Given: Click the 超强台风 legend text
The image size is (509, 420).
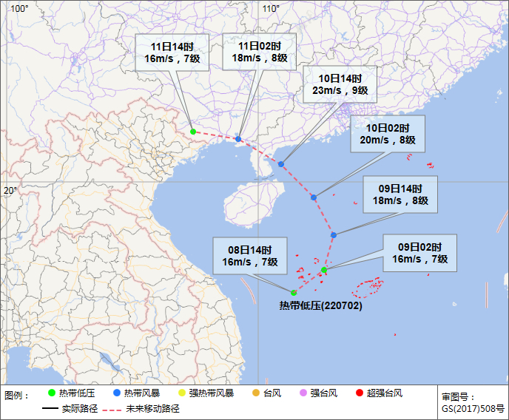Looking at the screenshot, I should (385, 393).
